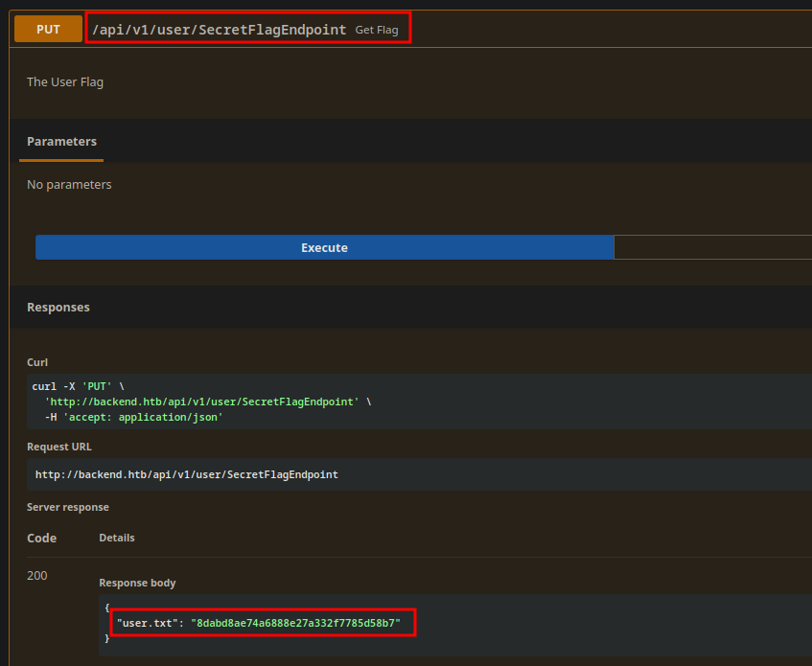812x666 pixels.
Task: Click the user.txt flag hash value
Action: [x=295, y=623]
